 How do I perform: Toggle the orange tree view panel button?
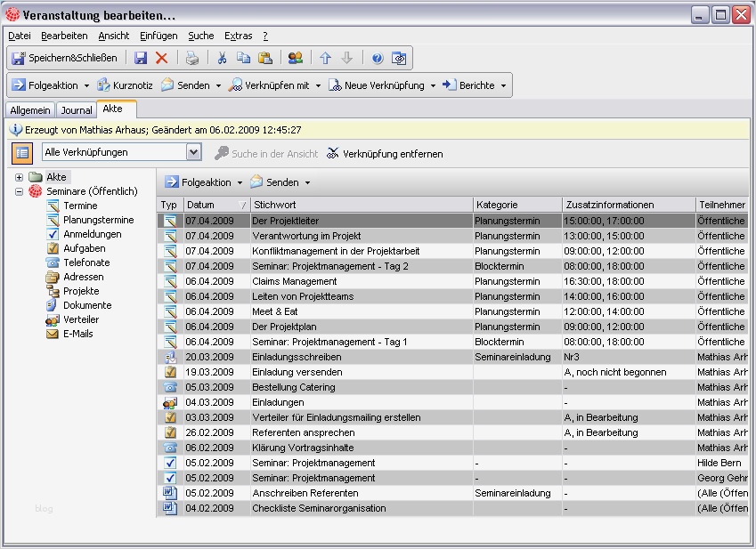coord(22,153)
